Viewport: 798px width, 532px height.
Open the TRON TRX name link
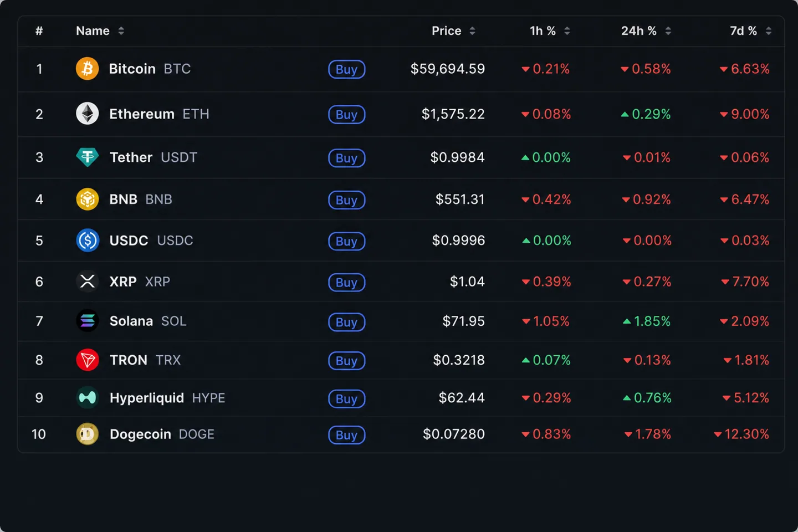pos(145,360)
